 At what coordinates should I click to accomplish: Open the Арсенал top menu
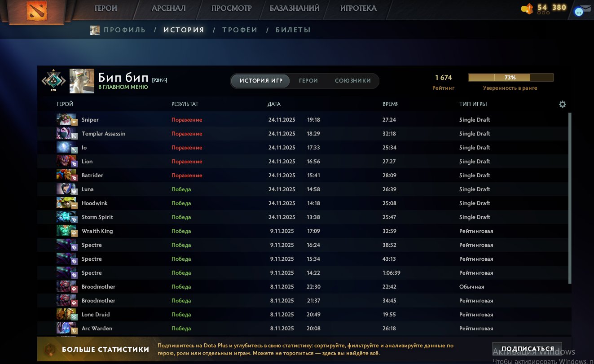click(168, 8)
